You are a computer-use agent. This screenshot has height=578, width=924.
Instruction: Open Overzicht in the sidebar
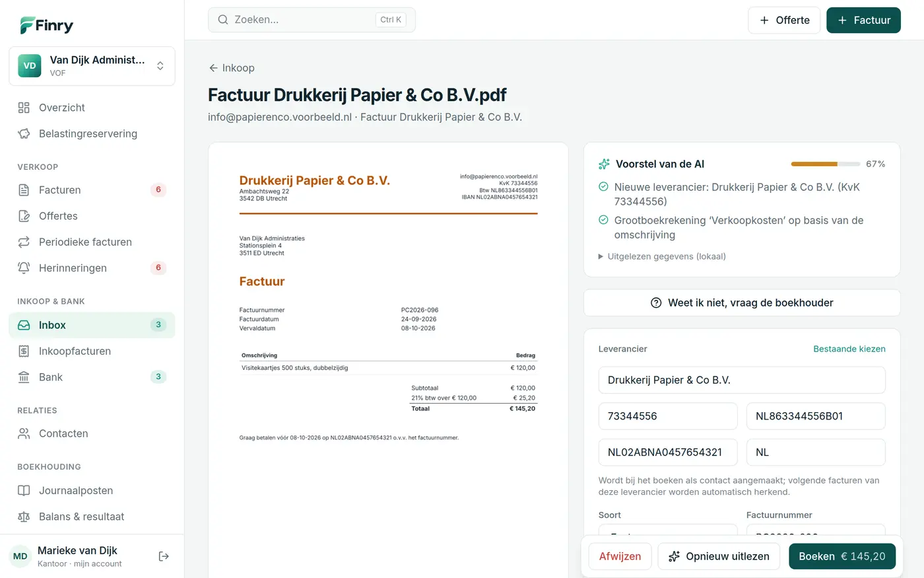click(92, 108)
